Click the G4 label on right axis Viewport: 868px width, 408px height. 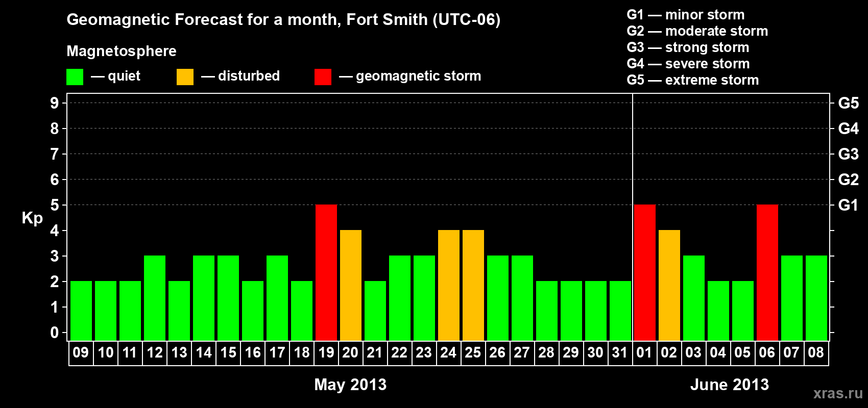tap(849, 129)
